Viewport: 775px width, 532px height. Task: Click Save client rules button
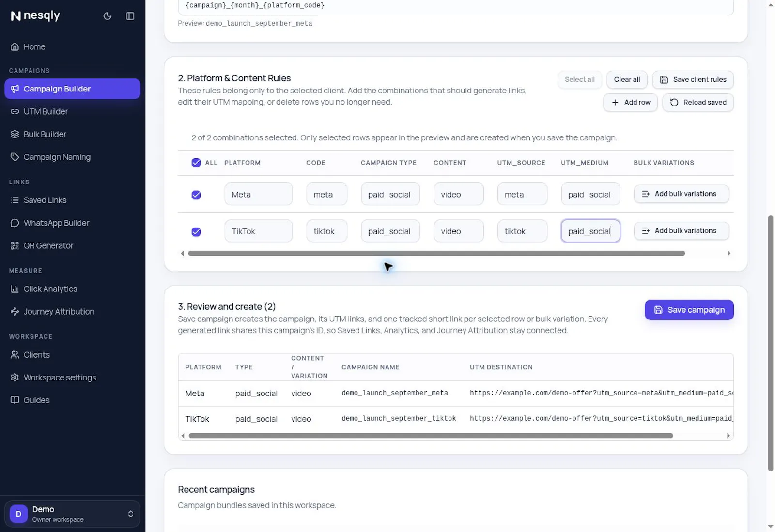(693, 79)
